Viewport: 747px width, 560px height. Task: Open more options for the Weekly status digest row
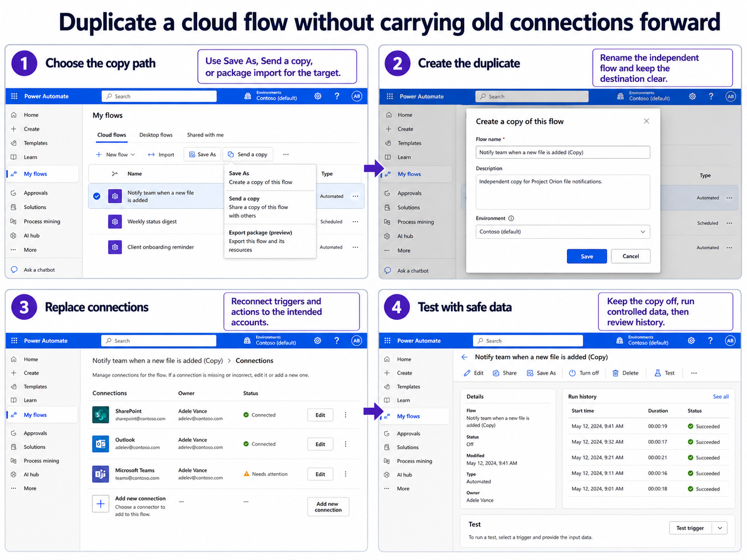coord(355,222)
